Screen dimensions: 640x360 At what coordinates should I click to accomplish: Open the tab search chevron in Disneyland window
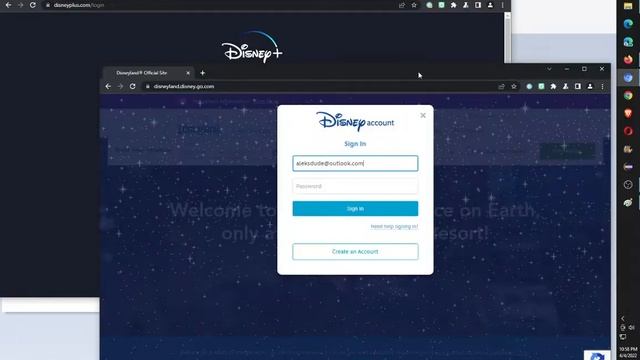pyautogui.click(x=549, y=69)
